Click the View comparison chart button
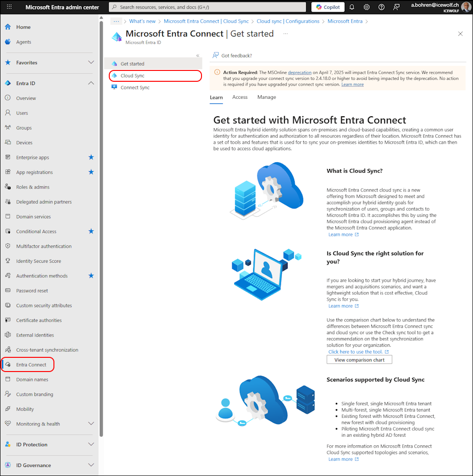Screen dimensions: 473x476 [359, 360]
